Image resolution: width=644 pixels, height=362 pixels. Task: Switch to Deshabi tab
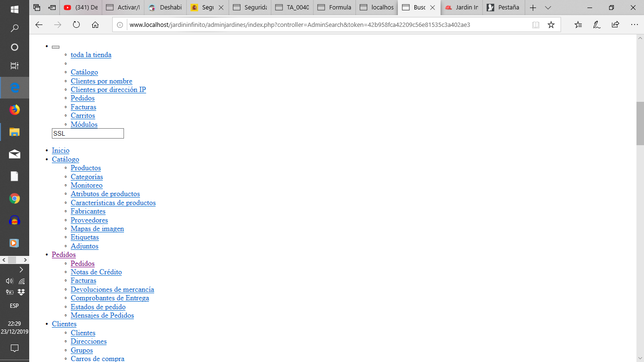pyautogui.click(x=165, y=8)
